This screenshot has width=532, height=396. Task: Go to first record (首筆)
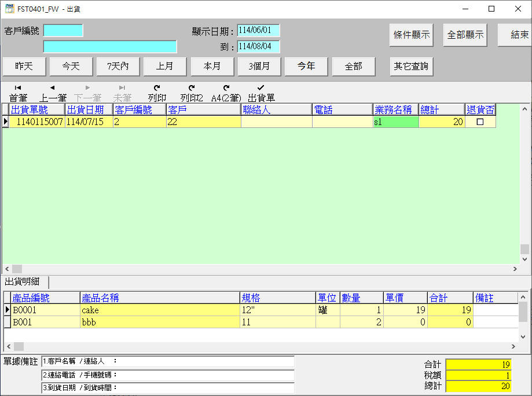18,93
